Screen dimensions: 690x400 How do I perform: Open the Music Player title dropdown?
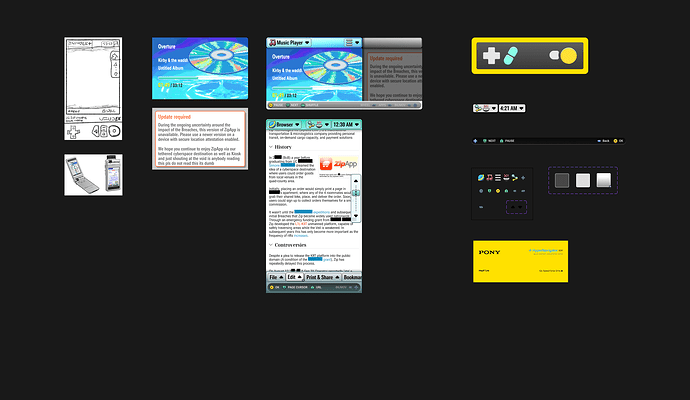click(289, 42)
